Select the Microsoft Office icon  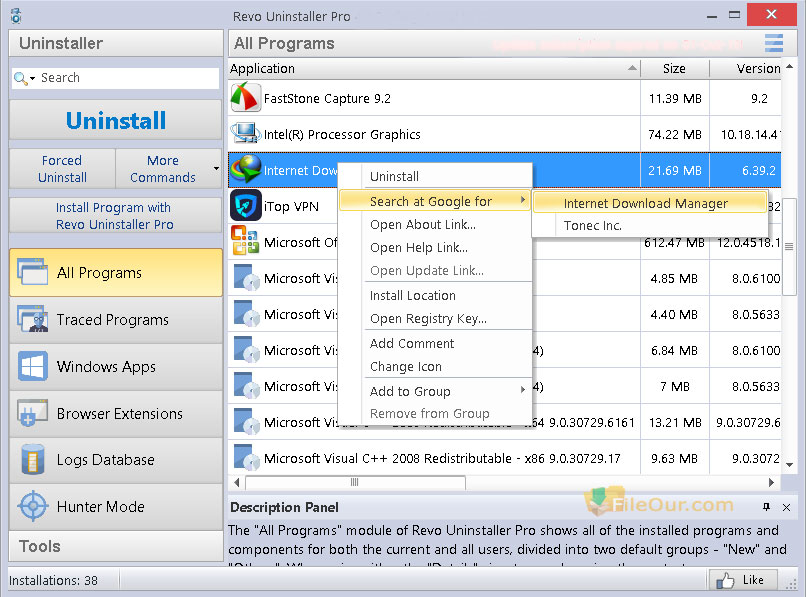click(x=245, y=240)
